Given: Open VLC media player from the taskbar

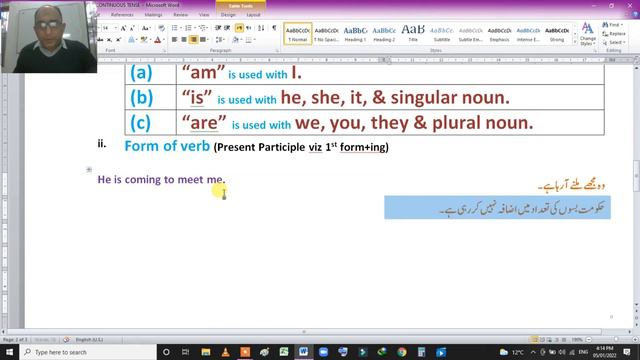Looking at the screenshot, I should point(225,352).
